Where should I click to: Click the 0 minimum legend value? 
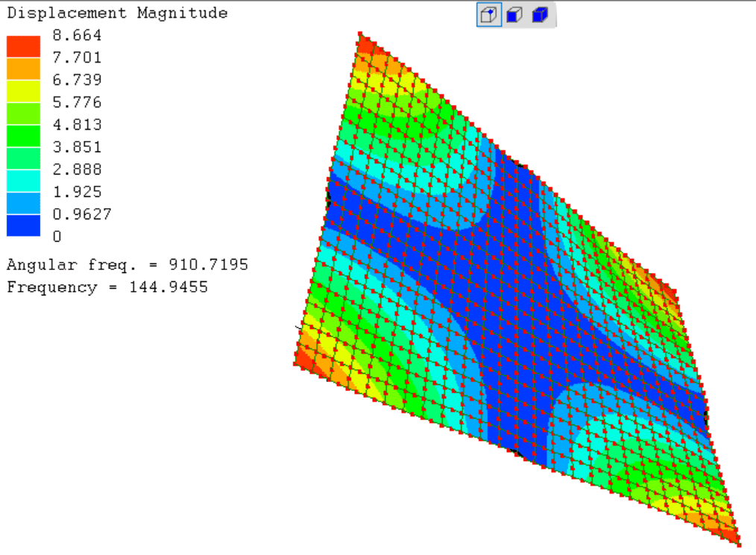[57, 236]
